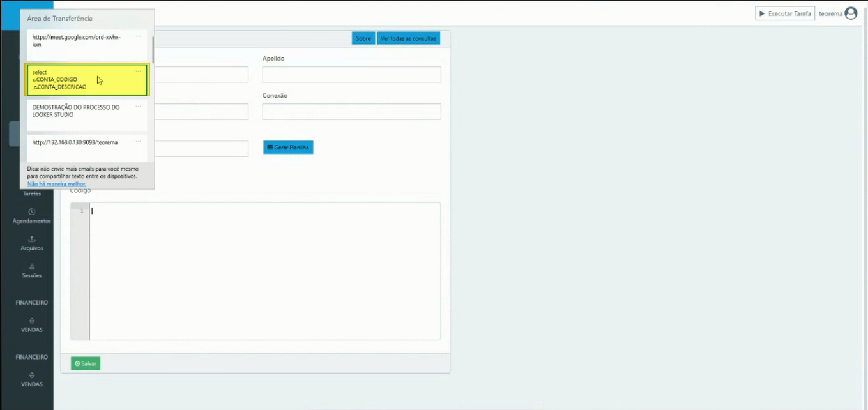Open more options for the LOOKER STUDIO clipboard item
This screenshot has height=410, width=868.
138,106
